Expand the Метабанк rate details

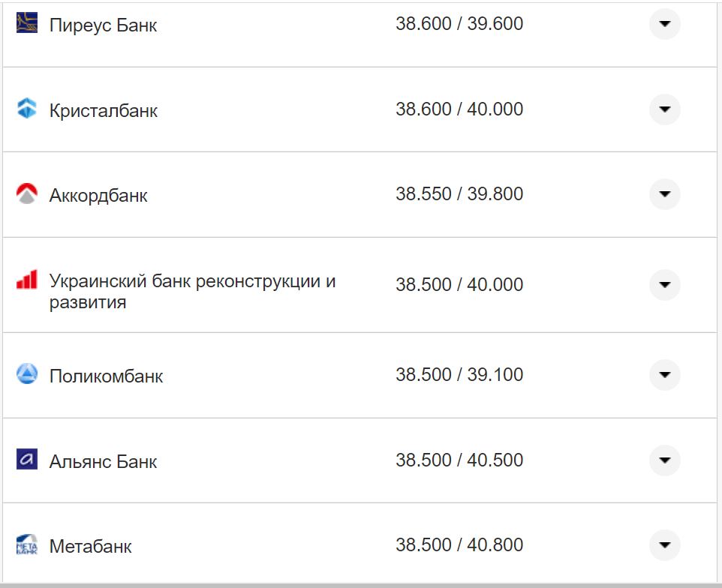[664, 545]
